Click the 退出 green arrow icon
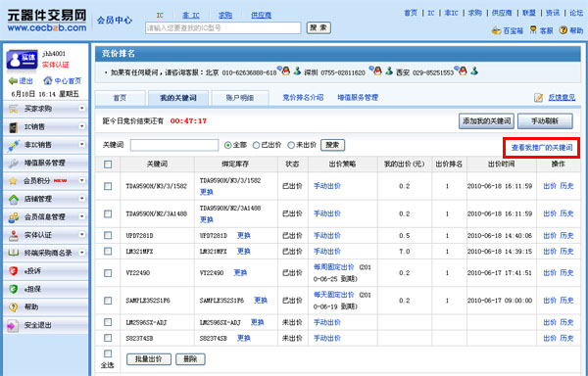Viewport: 588px width, 376px height. click(x=13, y=81)
